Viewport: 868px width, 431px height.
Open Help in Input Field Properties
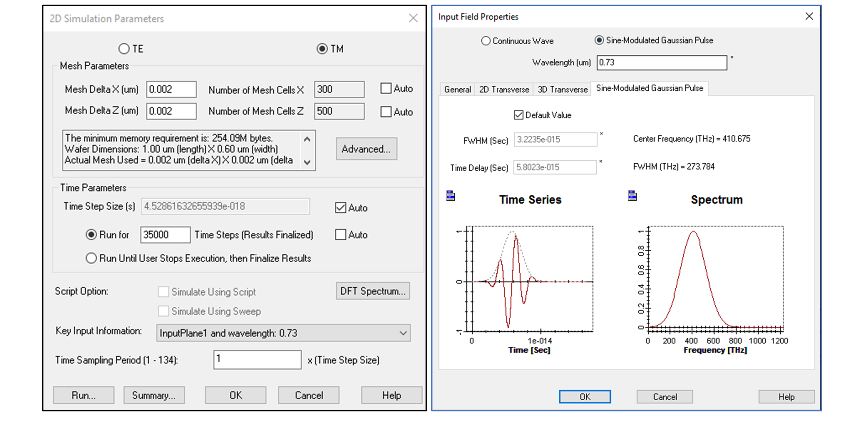click(787, 397)
